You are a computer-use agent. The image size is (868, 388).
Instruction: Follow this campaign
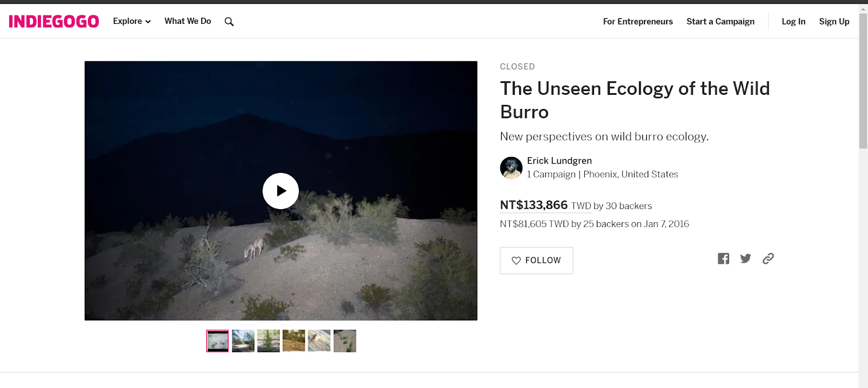536,261
